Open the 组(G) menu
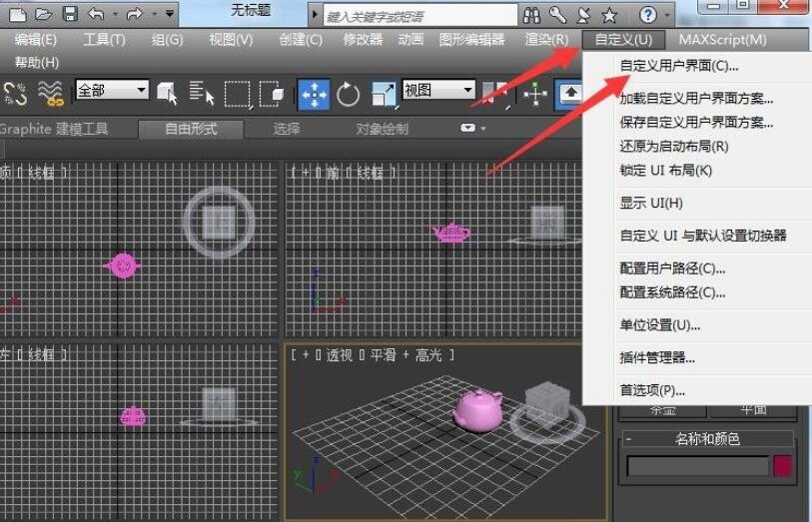 (x=167, y=39)
